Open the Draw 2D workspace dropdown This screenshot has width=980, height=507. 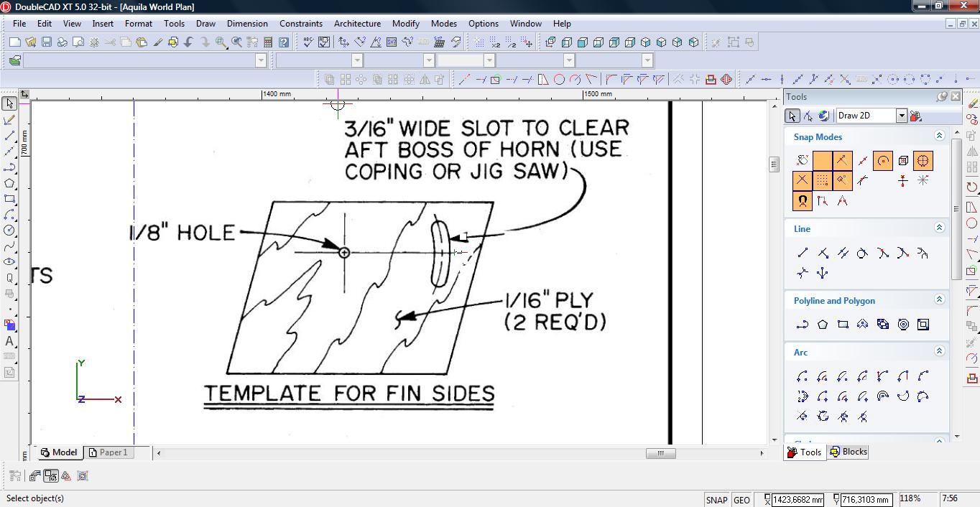pos(901,116)
